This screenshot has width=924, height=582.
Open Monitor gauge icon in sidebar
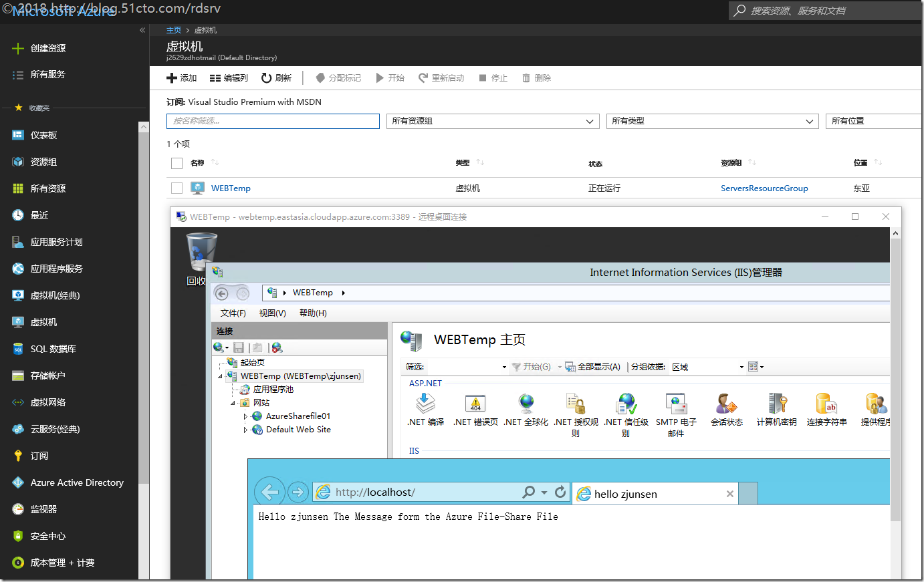[x=18, y=509]
